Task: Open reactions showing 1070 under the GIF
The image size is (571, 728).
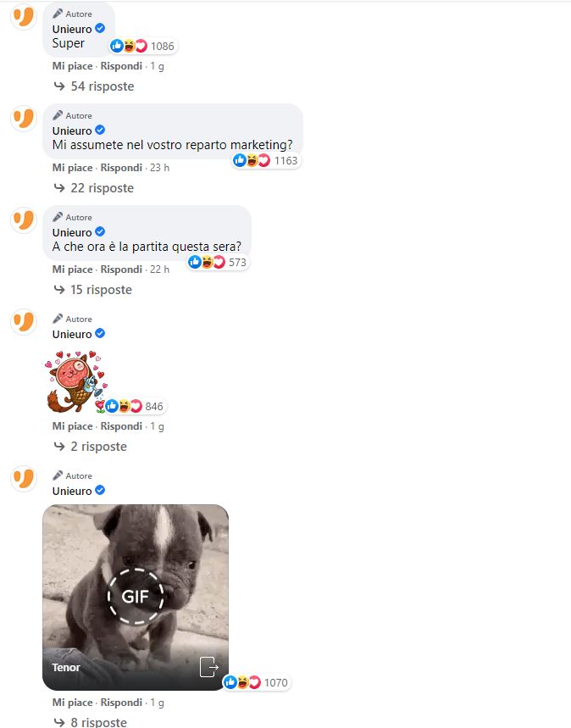Action: pyautogui.click(x=257, y=682)
